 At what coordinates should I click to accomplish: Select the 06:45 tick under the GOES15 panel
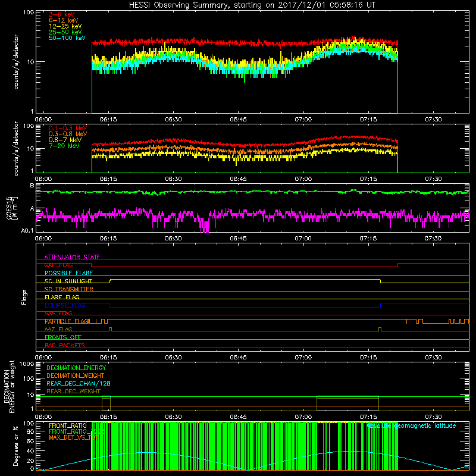coord(239,239)
